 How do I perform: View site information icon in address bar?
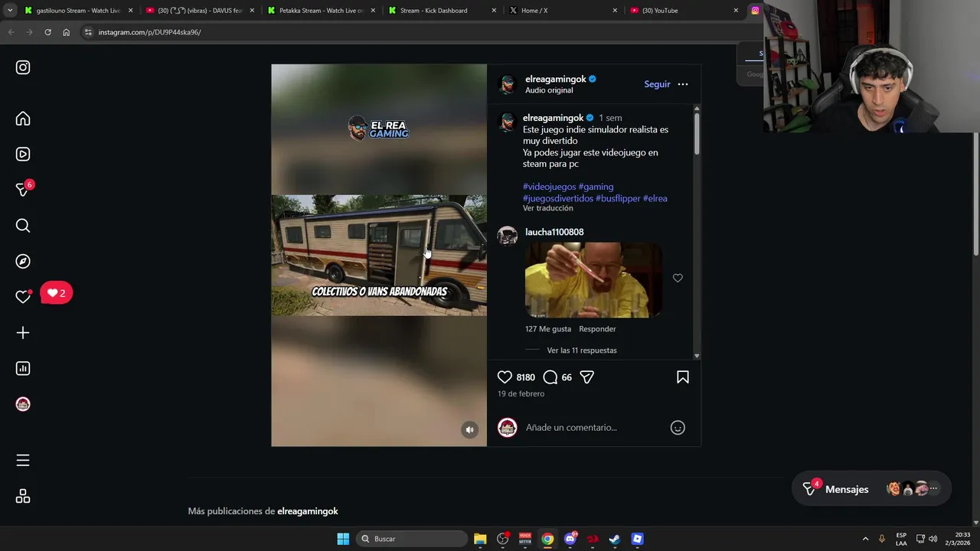coord(88,32)
